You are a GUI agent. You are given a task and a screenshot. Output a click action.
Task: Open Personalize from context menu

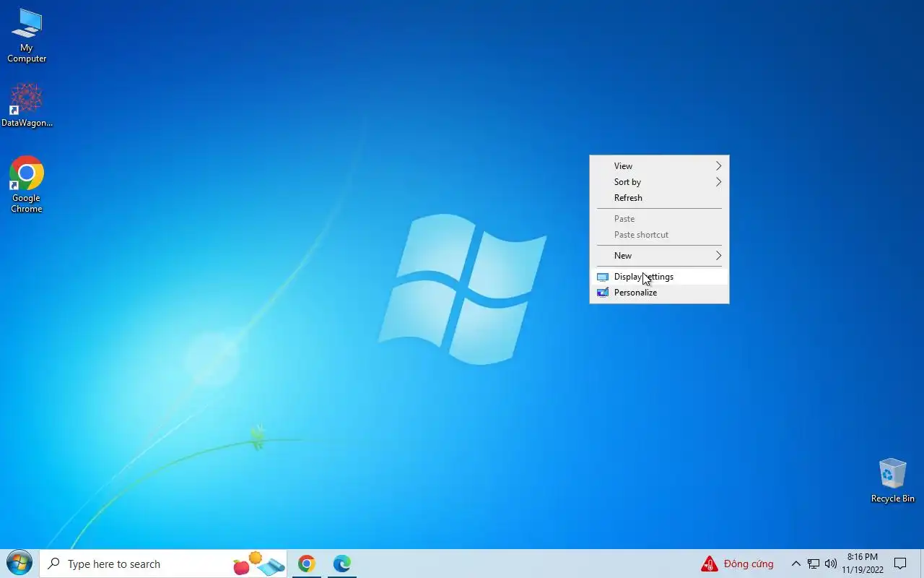(x=659, y=293)
